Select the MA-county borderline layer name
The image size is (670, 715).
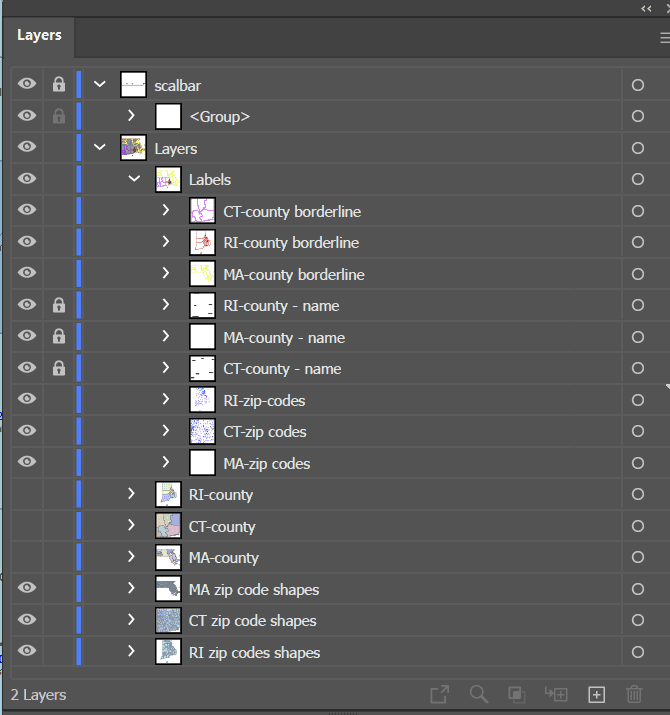click(294, 275)
